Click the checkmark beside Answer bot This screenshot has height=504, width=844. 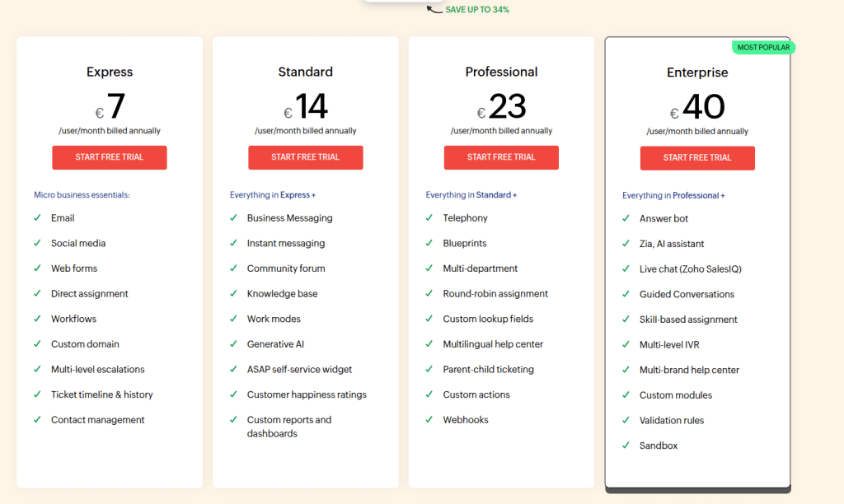coord(626,219)
